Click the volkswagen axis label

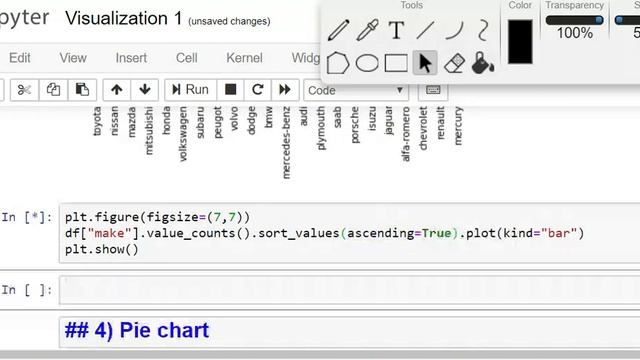(x=183, y=134)
